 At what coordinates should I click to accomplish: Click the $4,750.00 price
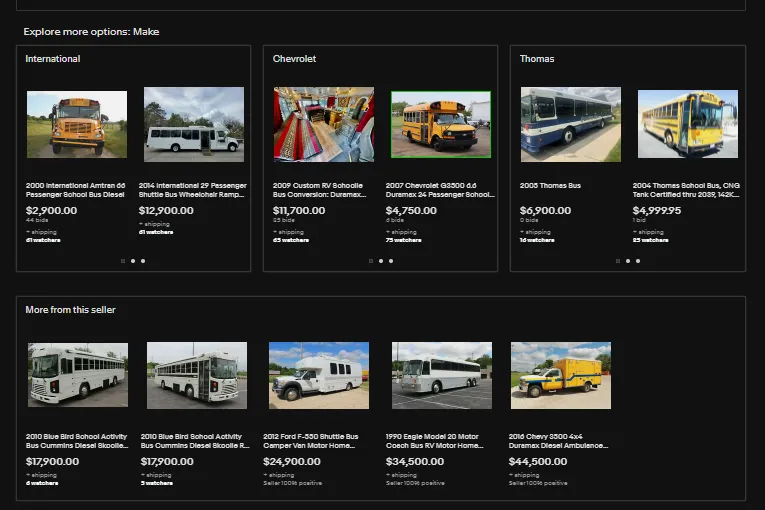411,210
